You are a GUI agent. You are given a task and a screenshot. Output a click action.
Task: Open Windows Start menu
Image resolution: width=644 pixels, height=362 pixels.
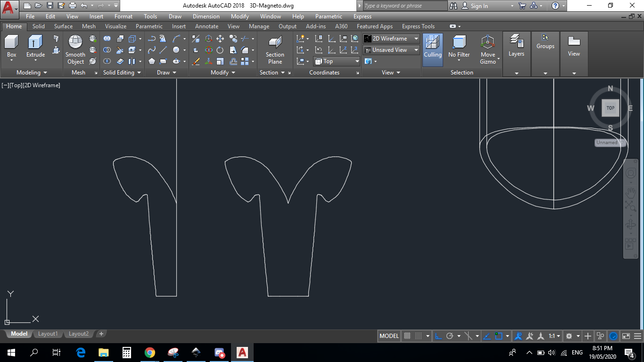click(11, 352)
